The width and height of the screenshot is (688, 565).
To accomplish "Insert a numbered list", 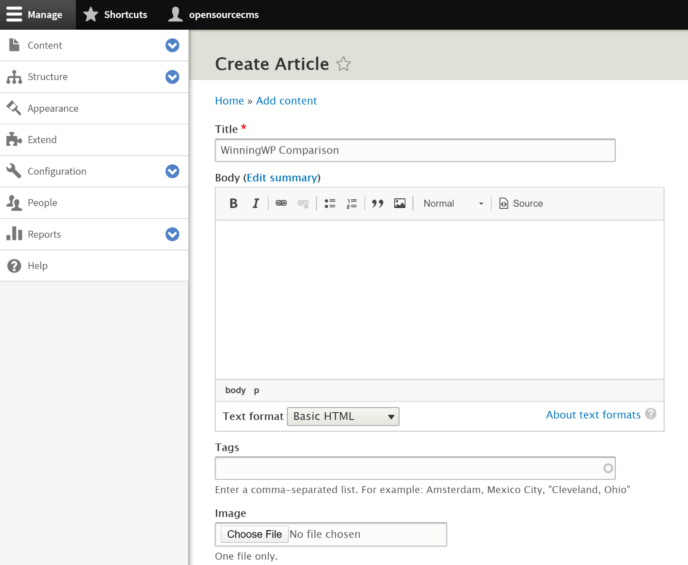I will point(351,203).
